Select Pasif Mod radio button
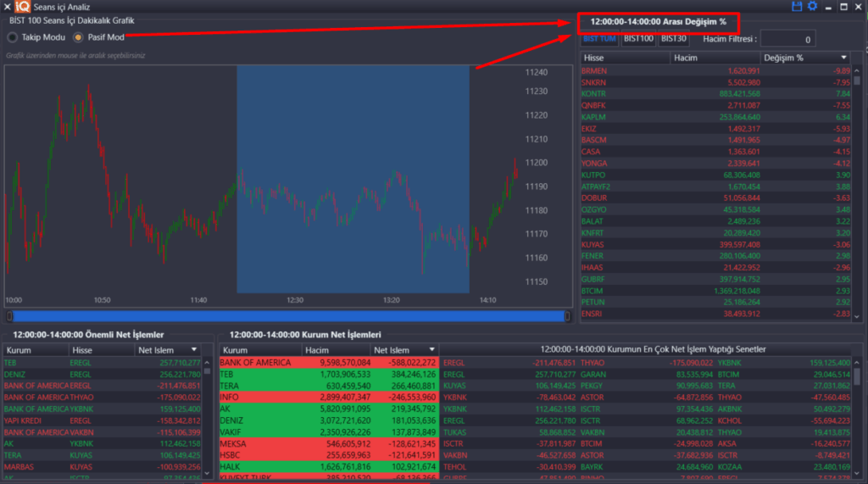The width and height of the screenshot is (868, 484). click(x=78, y=37)
